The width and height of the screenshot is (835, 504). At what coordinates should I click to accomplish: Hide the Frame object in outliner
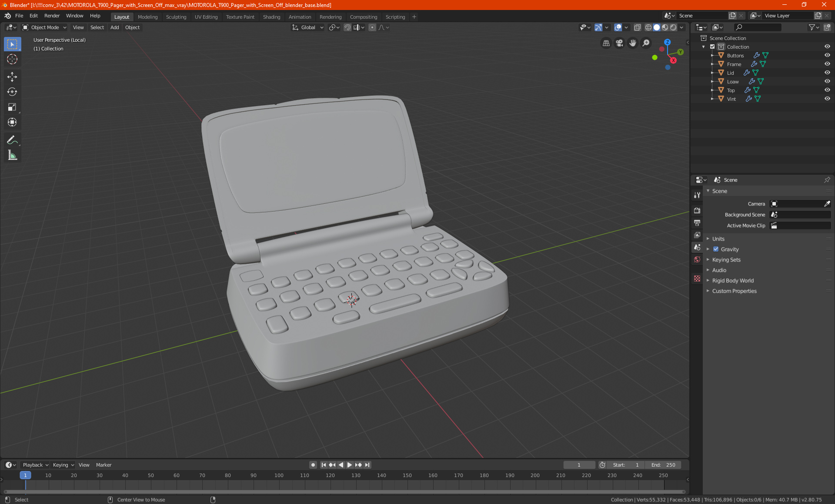[x=827, y=64]
